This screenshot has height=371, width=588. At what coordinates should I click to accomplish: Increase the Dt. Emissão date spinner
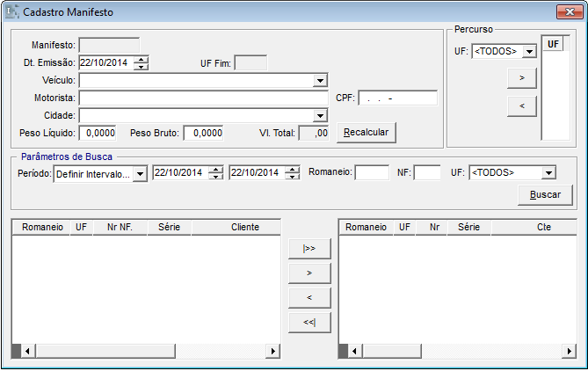point(142,59)
